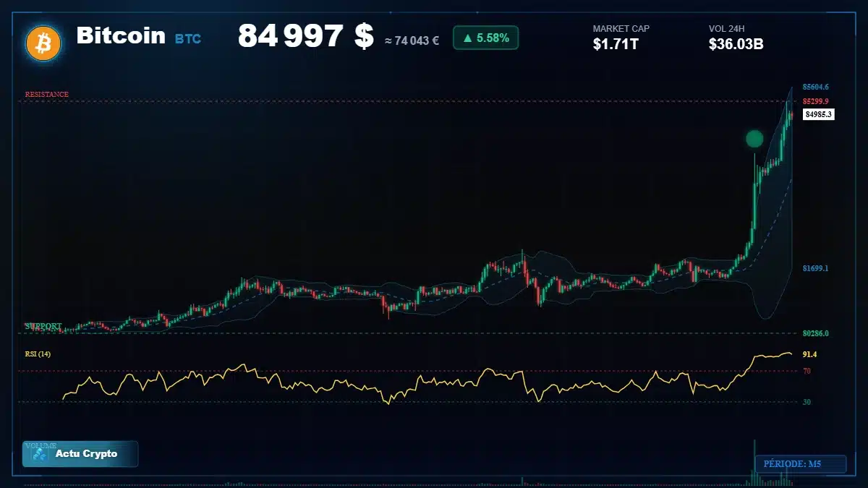
Task: Click the 85299.9 resistance price label
Action: (x=815, y=101)
